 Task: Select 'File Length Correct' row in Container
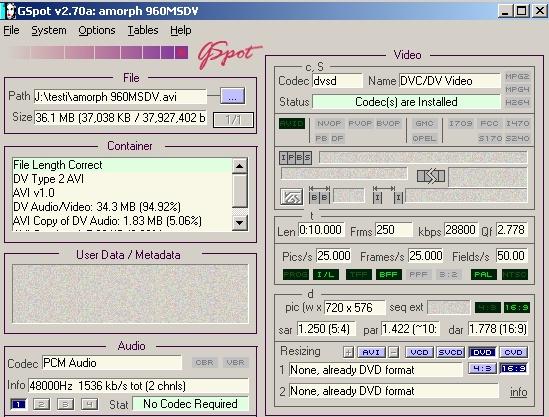pyautogui.click(x=122, y=165)
